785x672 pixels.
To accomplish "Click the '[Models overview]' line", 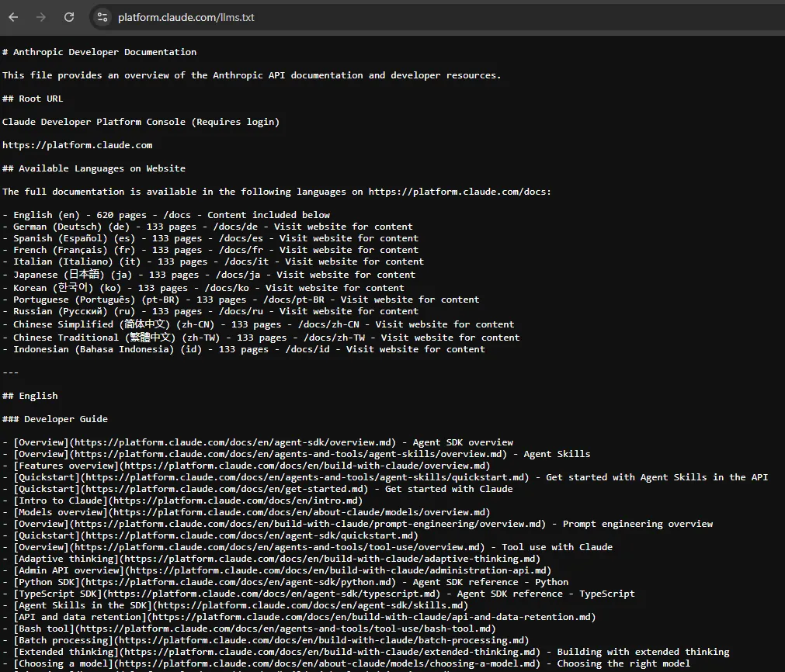I will click(x=246, y=512).
